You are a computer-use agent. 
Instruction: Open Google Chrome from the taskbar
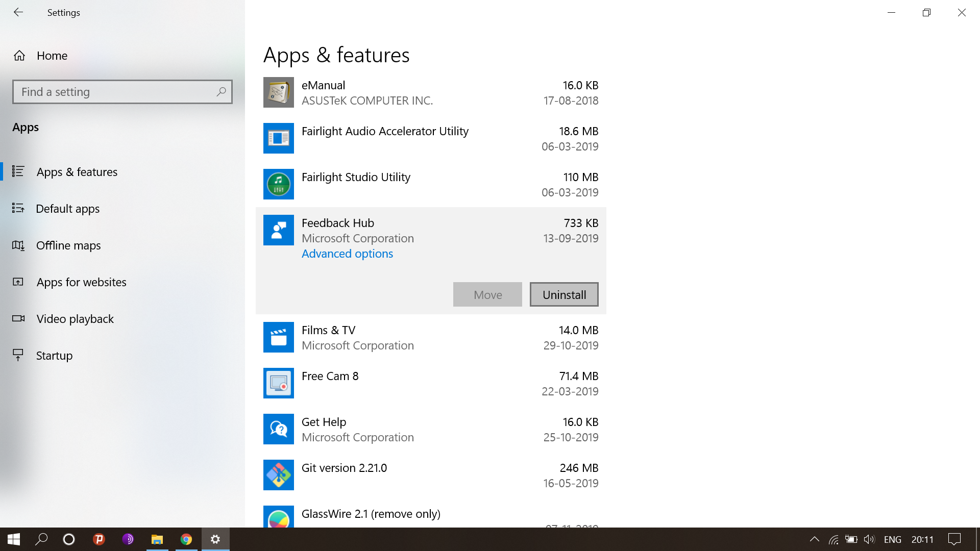(186, 539)
